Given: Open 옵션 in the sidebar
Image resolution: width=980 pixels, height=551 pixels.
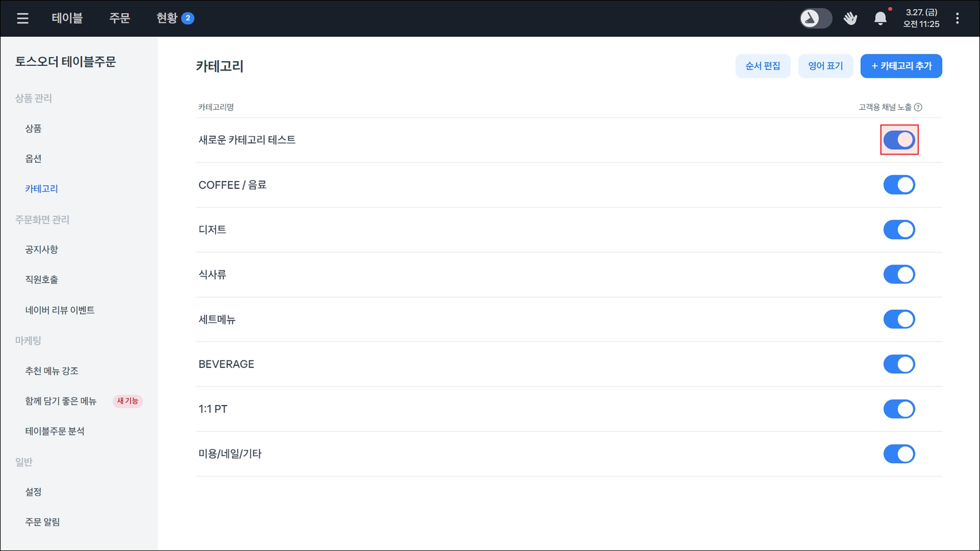Looking at the screenshot, I should (33, 158).
